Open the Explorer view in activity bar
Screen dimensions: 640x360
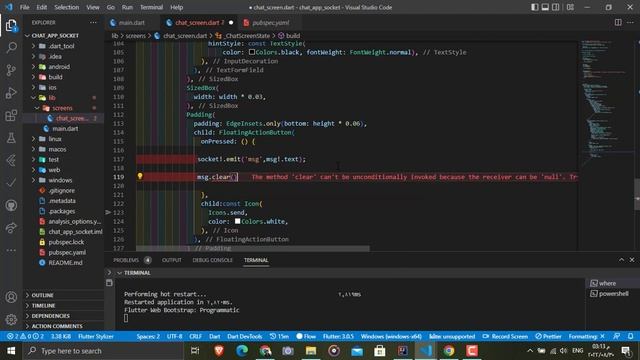[11, 26]
